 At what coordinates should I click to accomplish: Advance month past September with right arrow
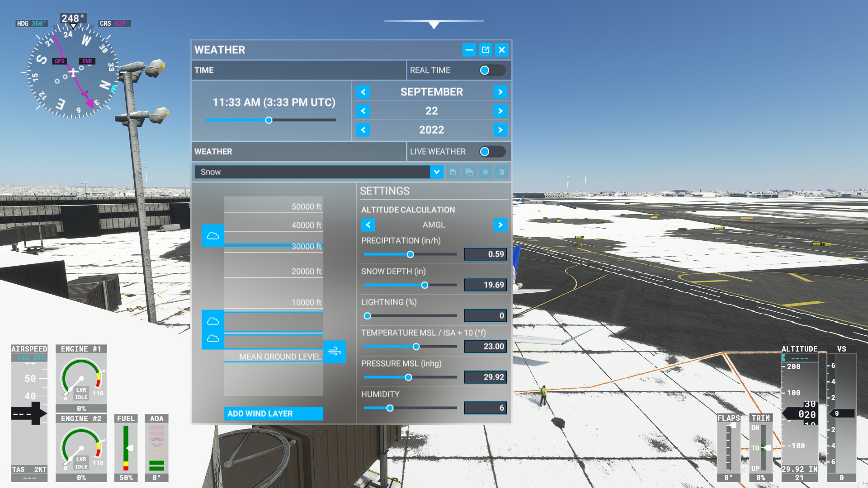click(x=500, y=92)
